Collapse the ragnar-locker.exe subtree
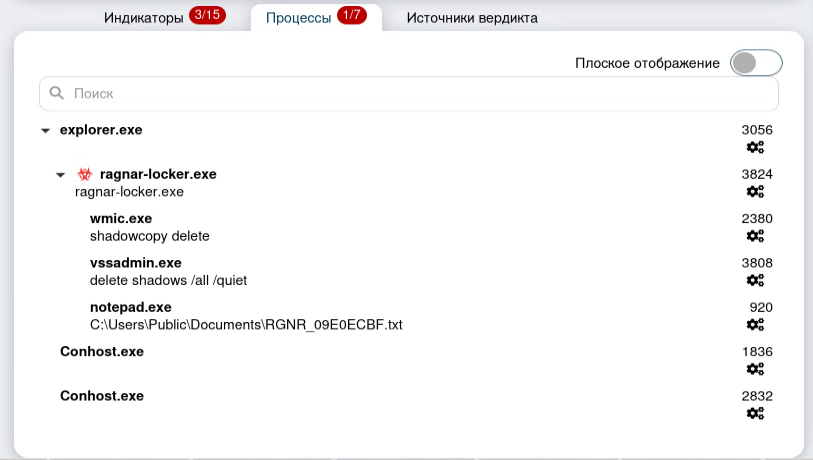Screen dimensions: 813x460 (60, 175)
